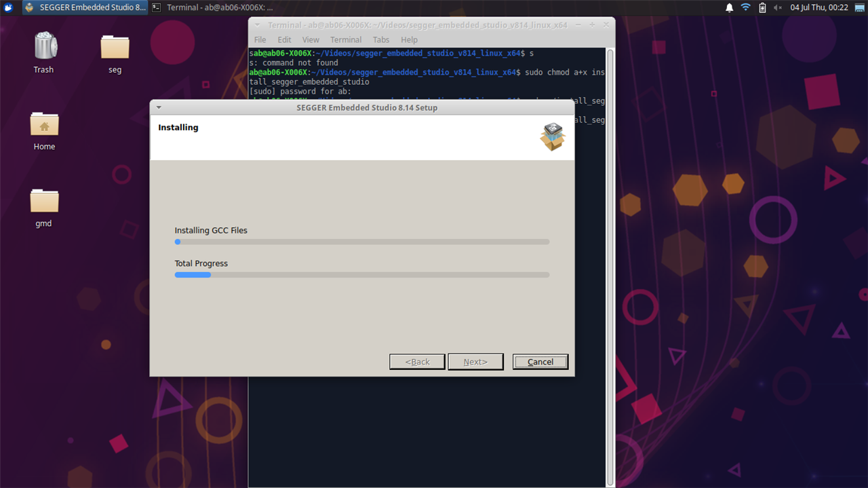Open the Tabs menu in Terminal
Viewport: 868px width, 488px height.
[x=381, y=40]
